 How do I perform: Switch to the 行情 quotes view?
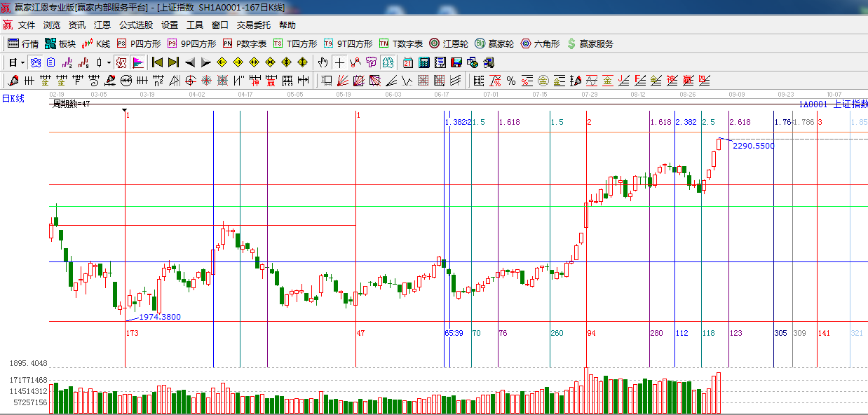click(23, 43)
